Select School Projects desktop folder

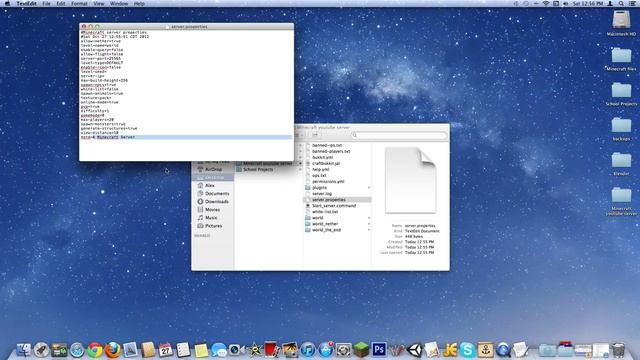[x=621, y=93]
